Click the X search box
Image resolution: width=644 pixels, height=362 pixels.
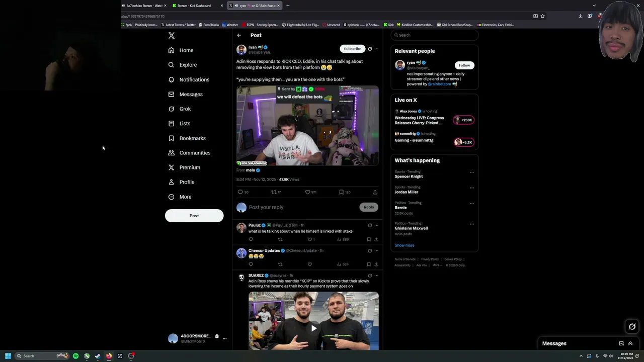435,35
